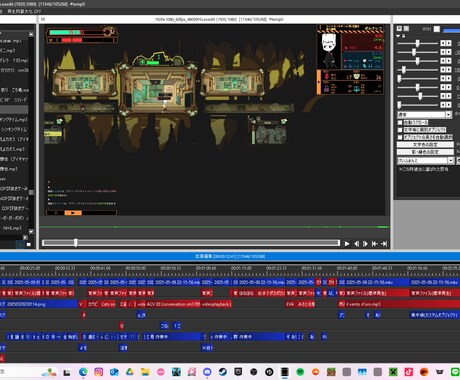The width and height of the screenshot is (460, 380).
Task: Click the 拡張編集 timeline title bar
Action: (x=230, y=256)
